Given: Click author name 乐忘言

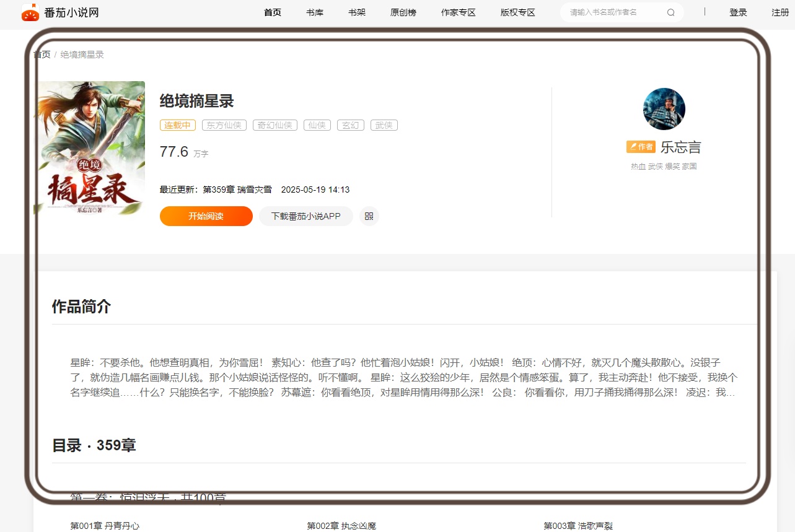Looking at the screenshot, I should coord(680,147).
